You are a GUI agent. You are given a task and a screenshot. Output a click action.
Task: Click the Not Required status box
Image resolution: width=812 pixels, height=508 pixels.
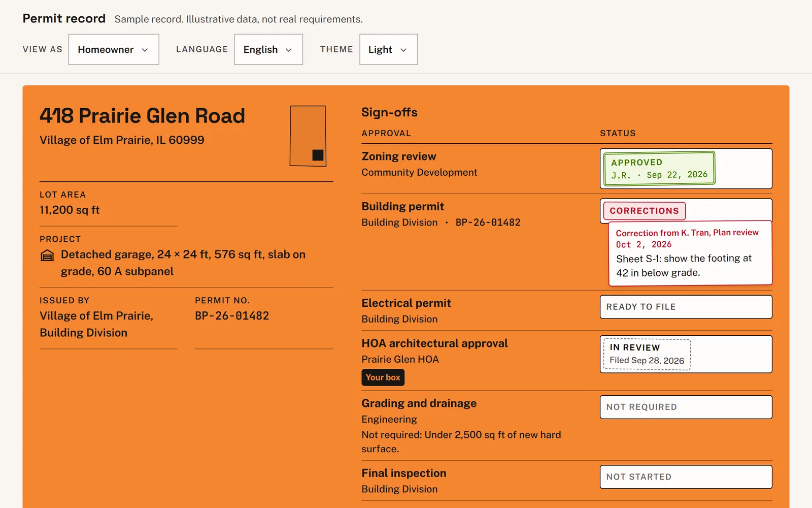click(686, 407)
